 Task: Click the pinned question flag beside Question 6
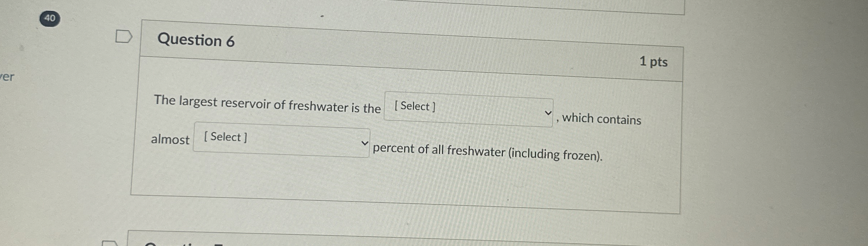pyautogui.click(x=123, y=36)
